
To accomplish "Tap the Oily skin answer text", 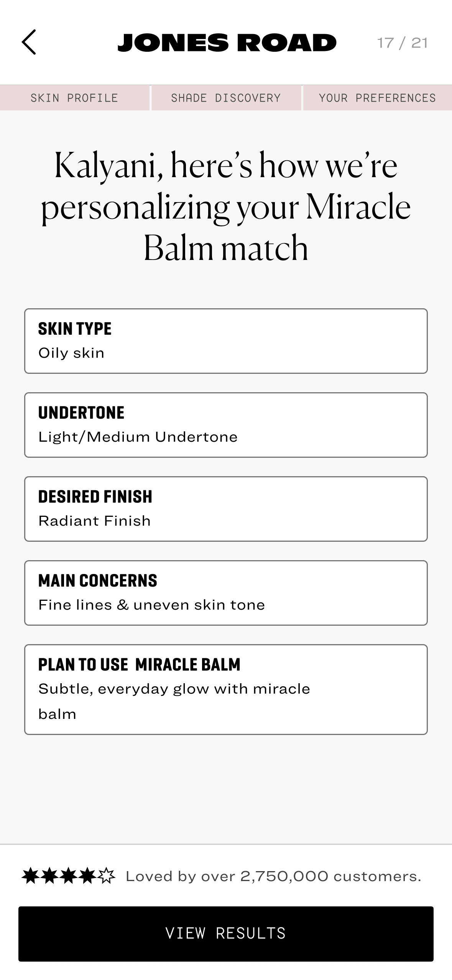I will tap(71, 353).
